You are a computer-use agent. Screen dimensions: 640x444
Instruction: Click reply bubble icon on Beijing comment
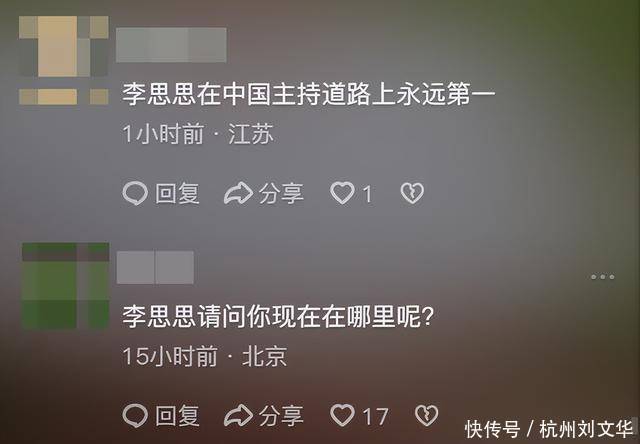135,415
